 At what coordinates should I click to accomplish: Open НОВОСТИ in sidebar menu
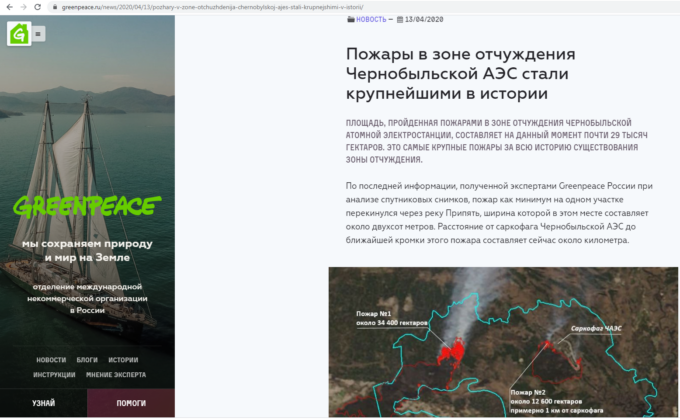tap(51, 360)
